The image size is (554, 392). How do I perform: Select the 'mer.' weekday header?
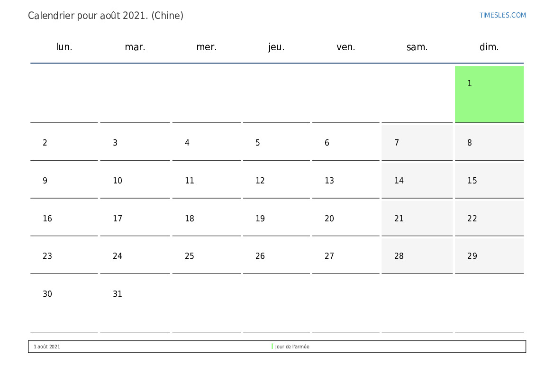point(207,47)
